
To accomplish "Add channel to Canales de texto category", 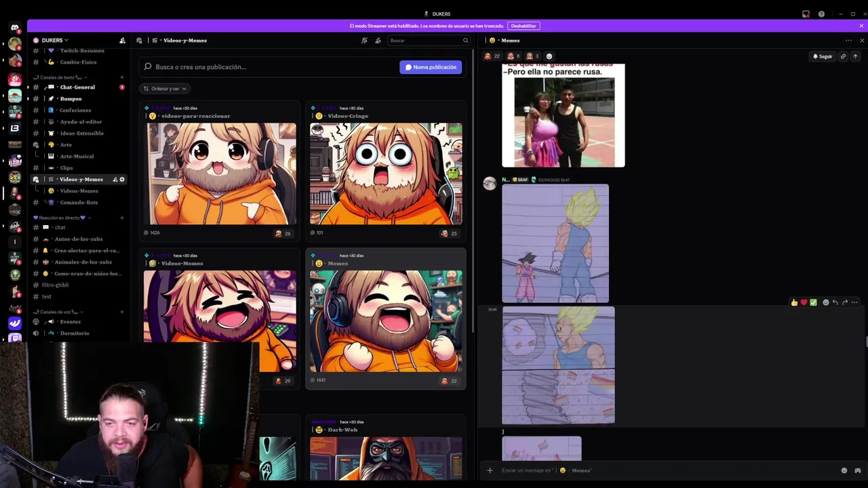I will tap(122, 77).
